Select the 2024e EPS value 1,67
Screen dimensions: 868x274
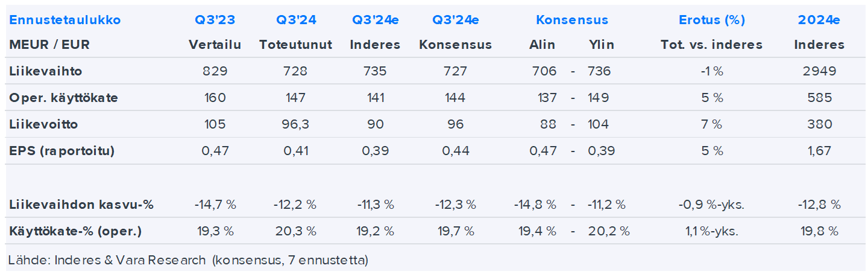(819, 151)
